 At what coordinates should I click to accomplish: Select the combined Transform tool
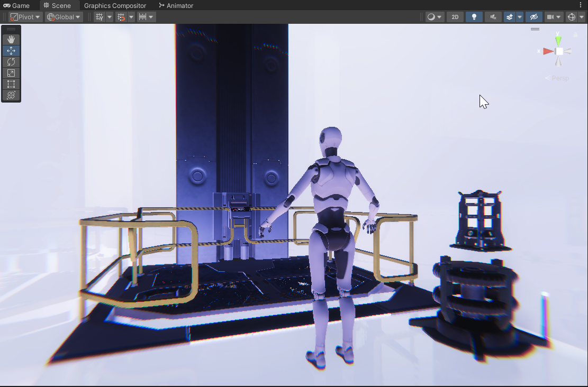[x=11, y=95]
